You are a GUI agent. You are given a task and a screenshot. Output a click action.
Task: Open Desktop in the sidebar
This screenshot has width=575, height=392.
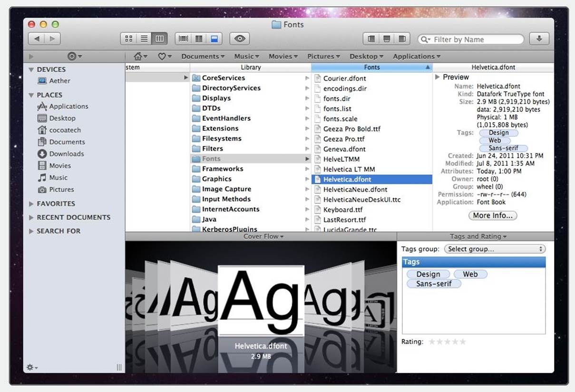[x=56, y=118]
